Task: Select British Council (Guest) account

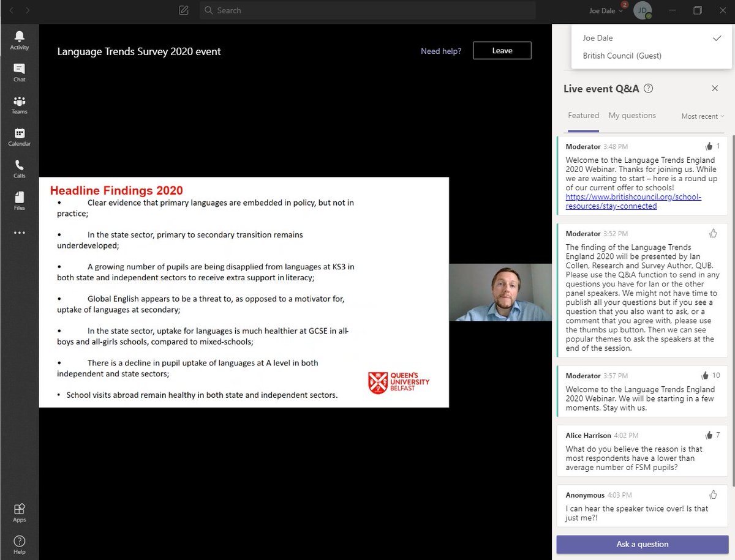Action: 652,56
